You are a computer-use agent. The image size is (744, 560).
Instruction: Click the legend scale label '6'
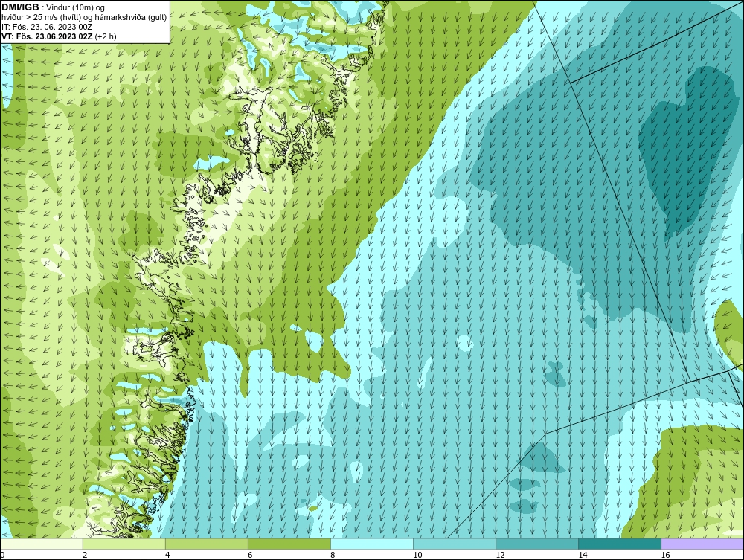tap(251, 555)
